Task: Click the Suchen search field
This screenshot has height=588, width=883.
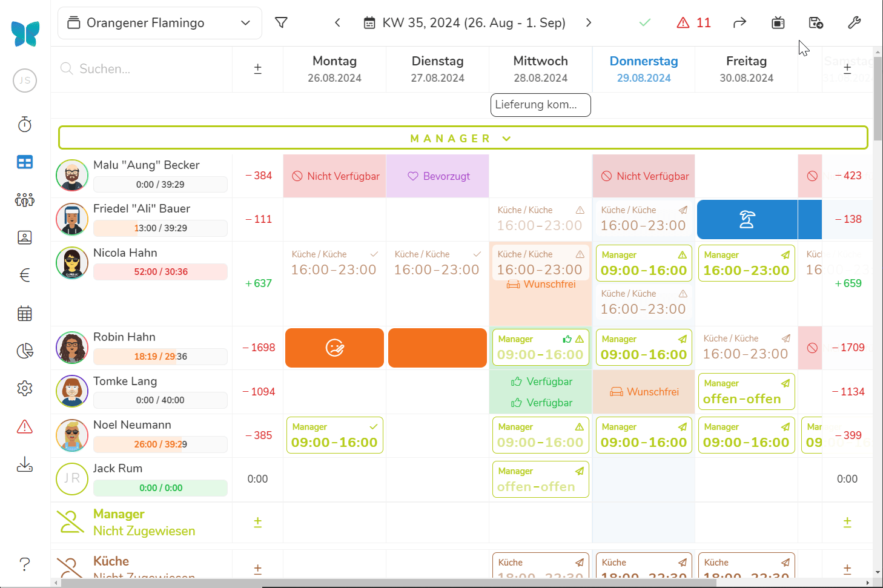Action: (145, 69)
